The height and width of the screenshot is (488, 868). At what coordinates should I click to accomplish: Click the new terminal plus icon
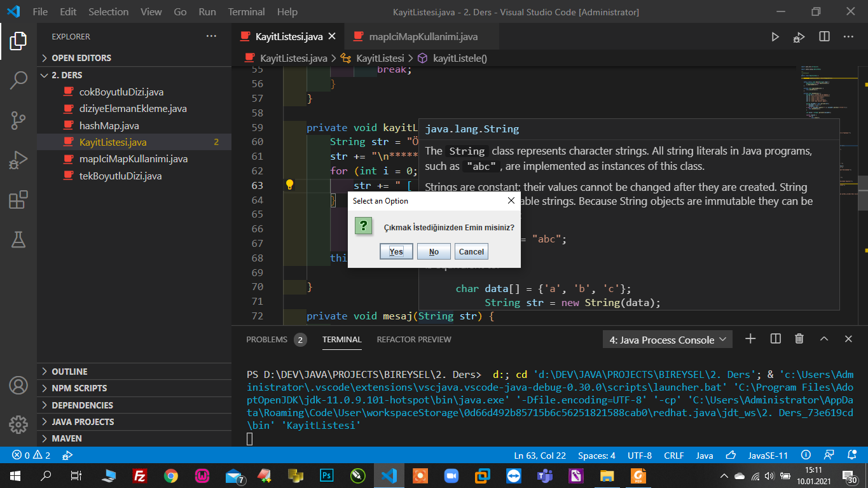(x=750, y=339)
